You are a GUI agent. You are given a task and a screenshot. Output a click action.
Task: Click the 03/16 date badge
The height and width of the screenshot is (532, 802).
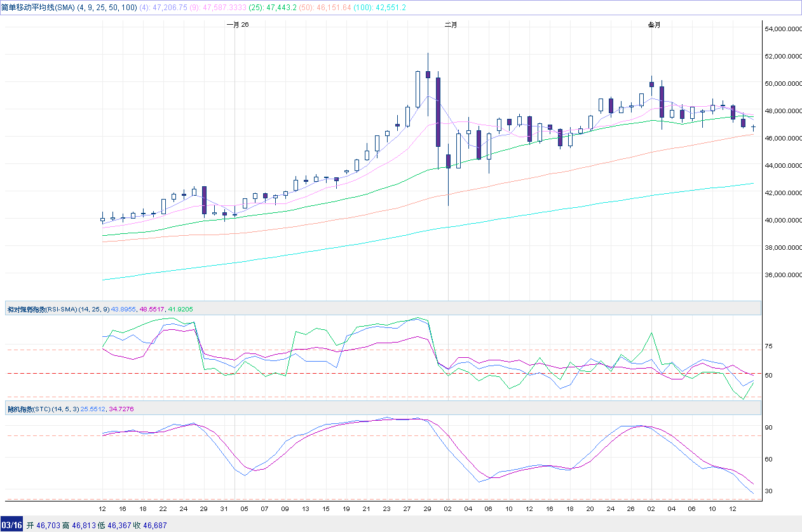[12, 525]
